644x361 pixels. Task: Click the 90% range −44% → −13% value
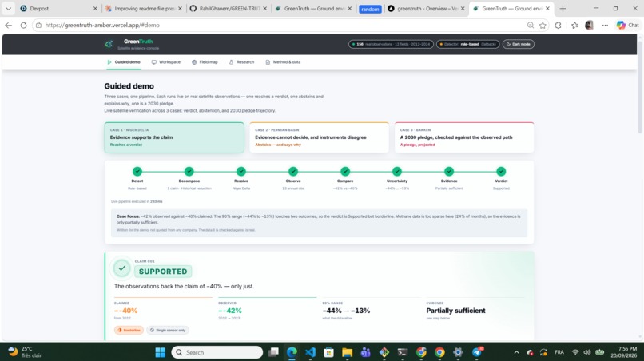tap(346, 311)
